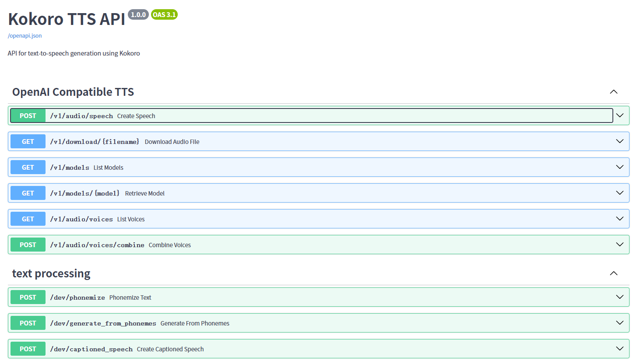Expand the Generate From Phonemes row chevron
Viewport: 633px width, 364px height.
[x=620, y=323]
